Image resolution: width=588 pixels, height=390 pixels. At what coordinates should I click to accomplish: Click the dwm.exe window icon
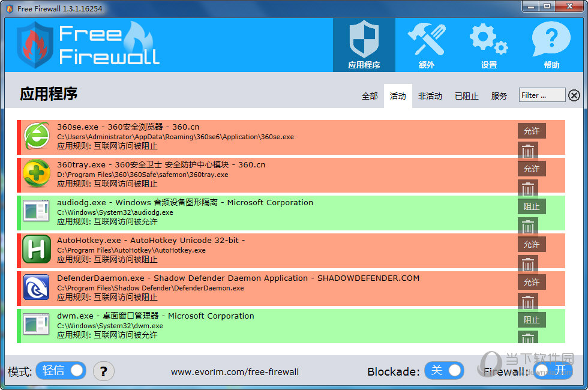click(36, 325)
